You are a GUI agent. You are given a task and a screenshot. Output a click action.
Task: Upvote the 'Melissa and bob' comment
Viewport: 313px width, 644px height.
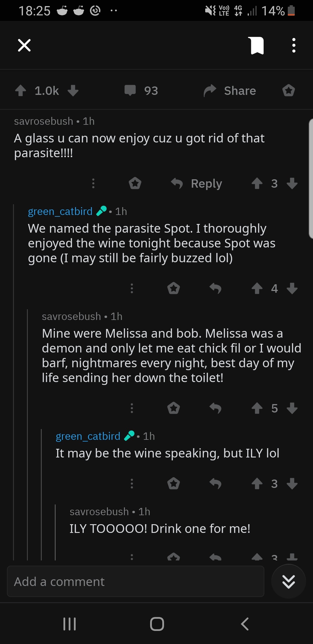[x=257, y=408]
